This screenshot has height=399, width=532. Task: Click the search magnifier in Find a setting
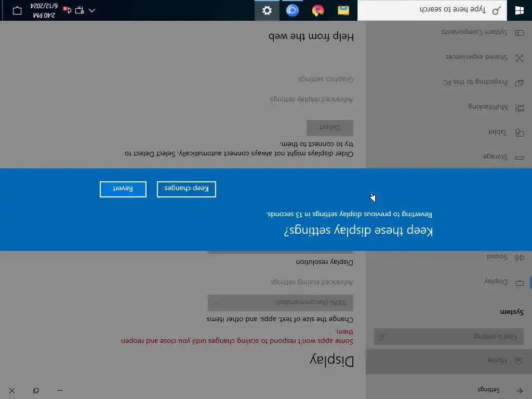tap(382, 337)
